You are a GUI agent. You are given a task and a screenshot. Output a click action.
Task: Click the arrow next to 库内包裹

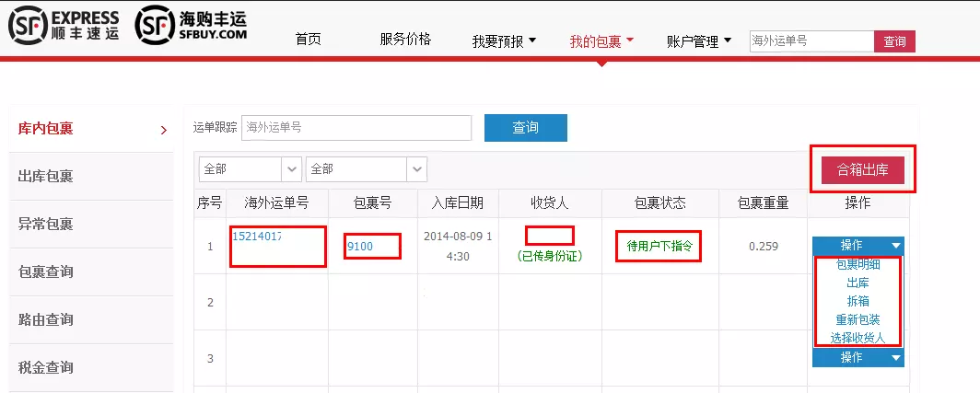pos(164,130)
